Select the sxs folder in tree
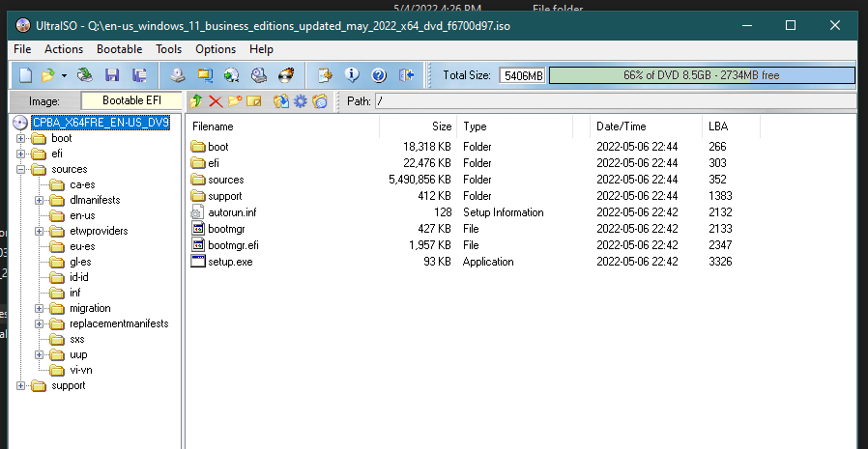Screen dimensions: 868x449 (77, 340)
